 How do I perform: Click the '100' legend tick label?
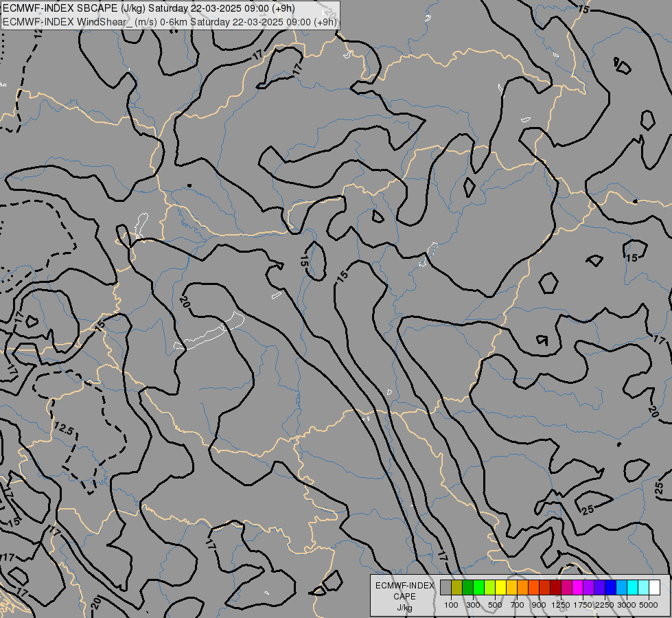pyautogui.click(x=451, y=605)
